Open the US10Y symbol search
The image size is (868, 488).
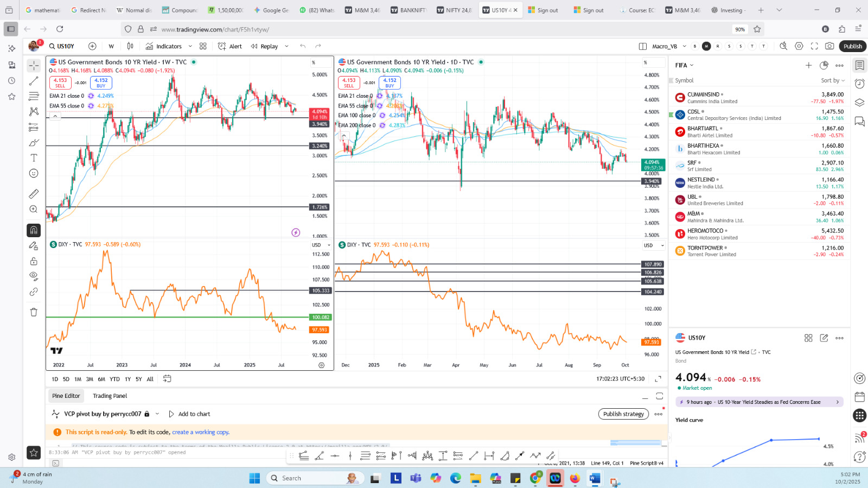point(62,46)
